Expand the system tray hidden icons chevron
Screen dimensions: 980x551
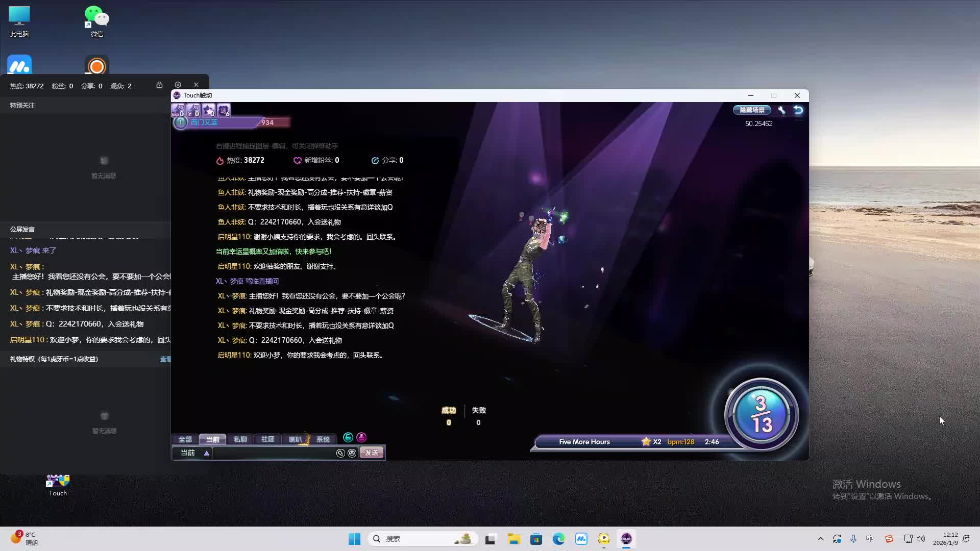coord(820,539)
